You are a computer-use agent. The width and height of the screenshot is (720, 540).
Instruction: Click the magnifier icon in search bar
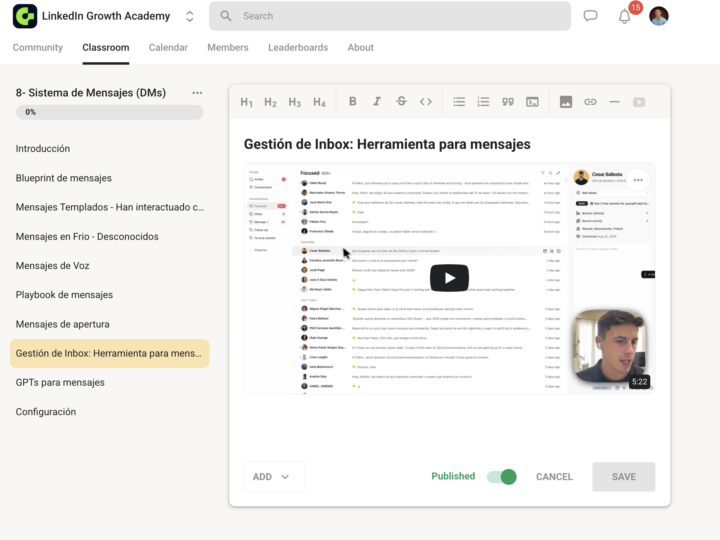225,16
